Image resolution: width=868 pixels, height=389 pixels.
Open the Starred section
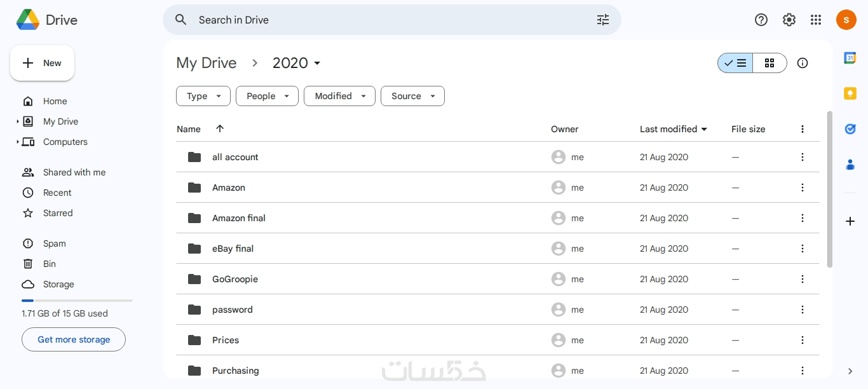click(58, 213)
